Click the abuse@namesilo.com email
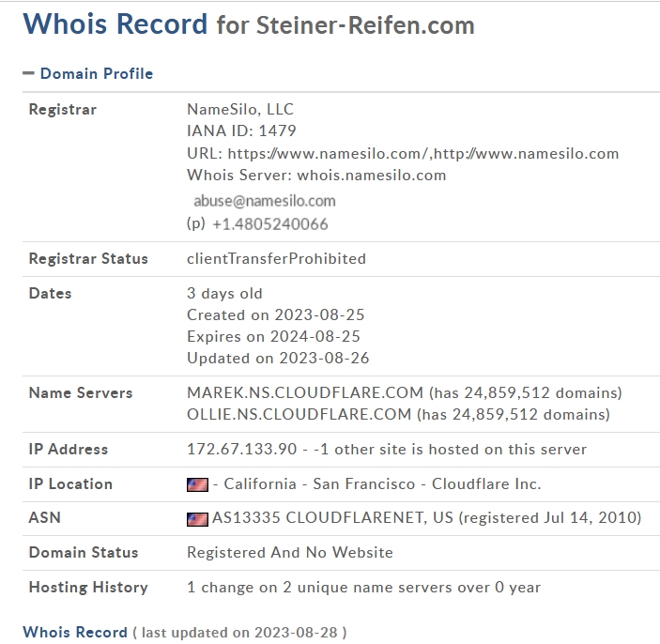 tap(265, 201)
